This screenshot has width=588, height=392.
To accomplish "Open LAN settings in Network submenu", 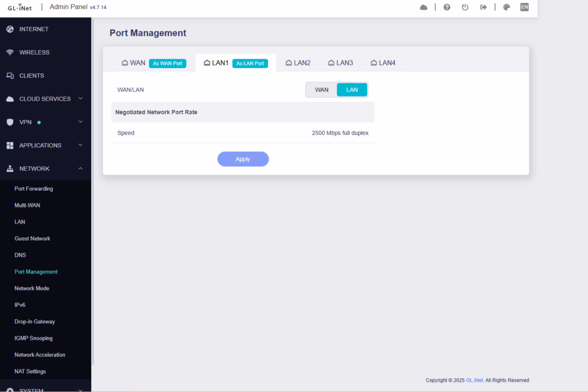I will coord(20,222).
